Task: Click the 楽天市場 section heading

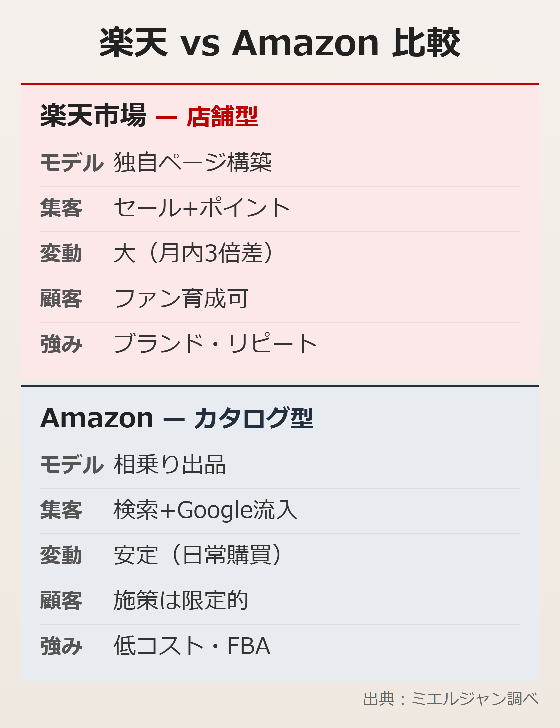Action: 93,115
